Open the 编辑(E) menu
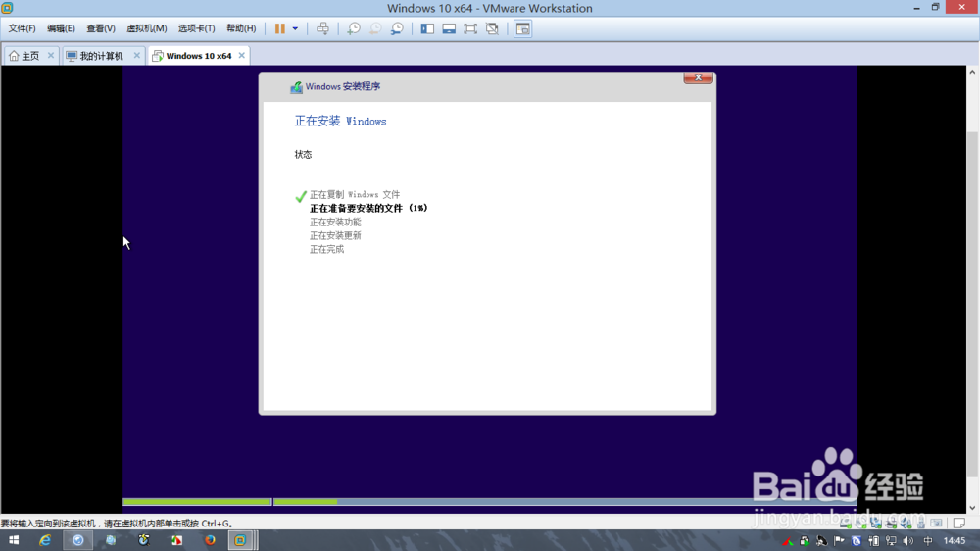This screenshot has width=980, height=551. [61, 28]
